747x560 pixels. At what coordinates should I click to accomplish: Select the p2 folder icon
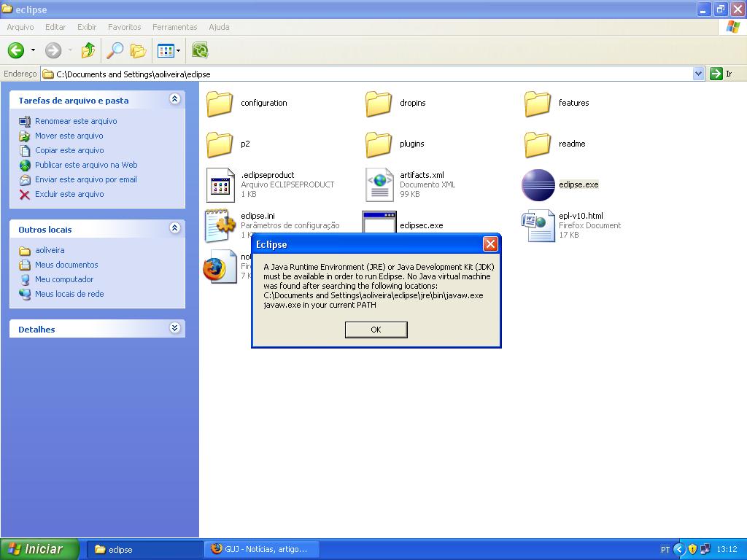pyautogui.click(x=220, y=145)
